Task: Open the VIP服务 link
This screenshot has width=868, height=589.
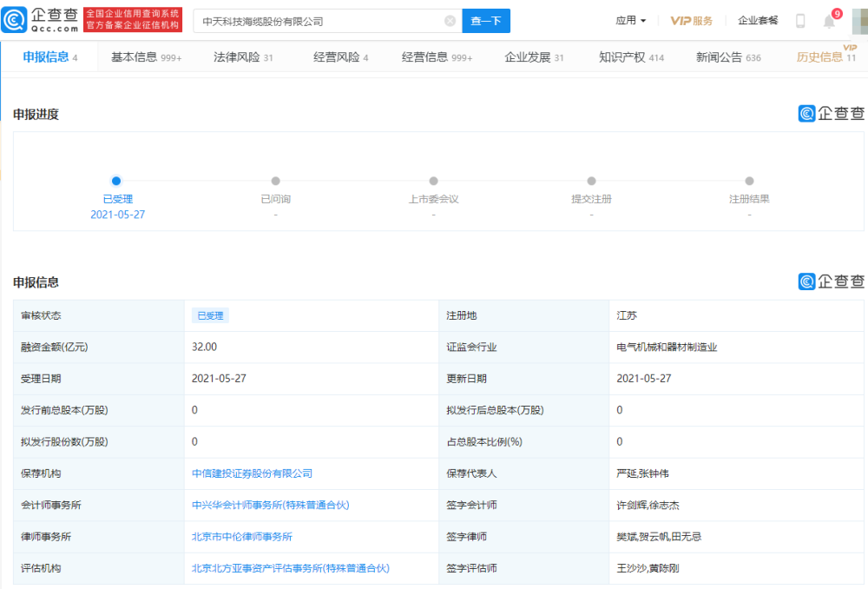Action: [691, 21]
